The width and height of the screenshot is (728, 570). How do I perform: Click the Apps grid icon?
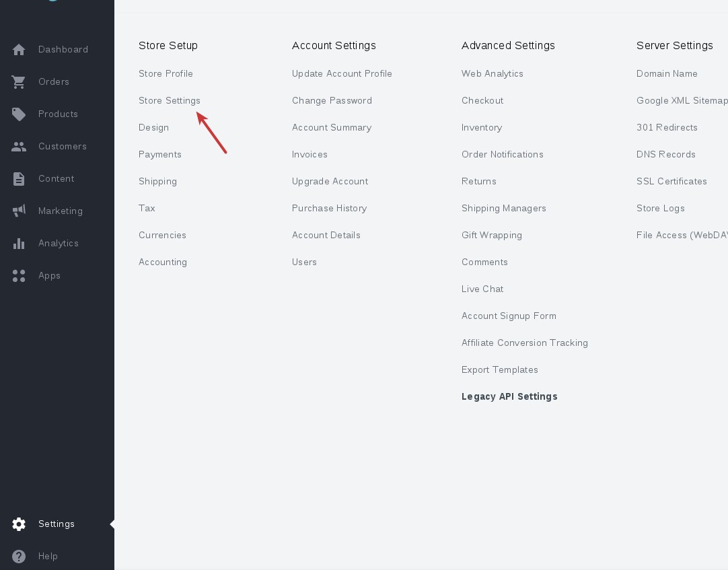[x=19, y=276]
